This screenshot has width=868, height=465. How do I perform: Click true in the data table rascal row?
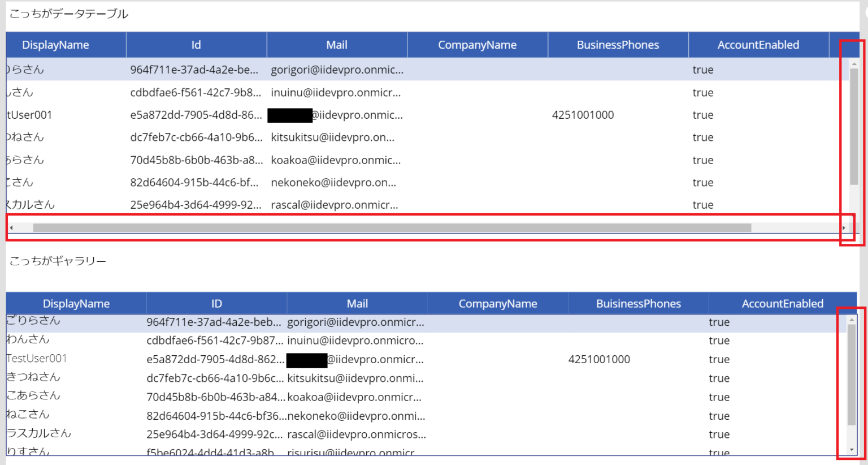[x=703, y=205]
